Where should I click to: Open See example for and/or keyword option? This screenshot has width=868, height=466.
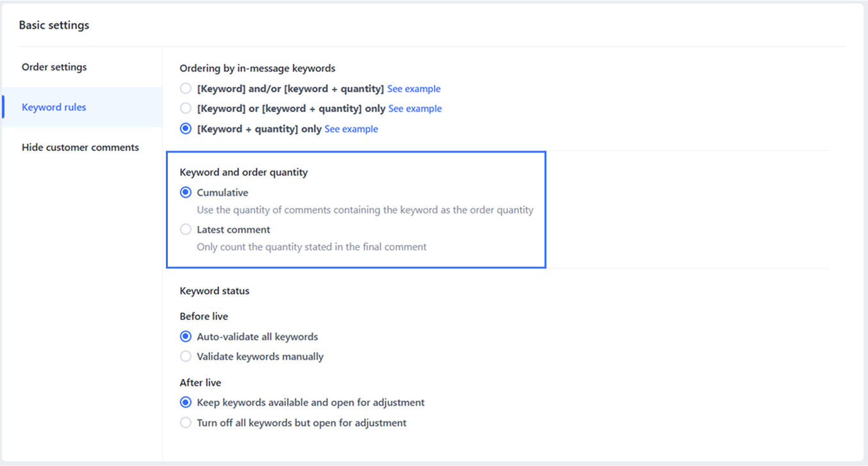click(414, 89)
